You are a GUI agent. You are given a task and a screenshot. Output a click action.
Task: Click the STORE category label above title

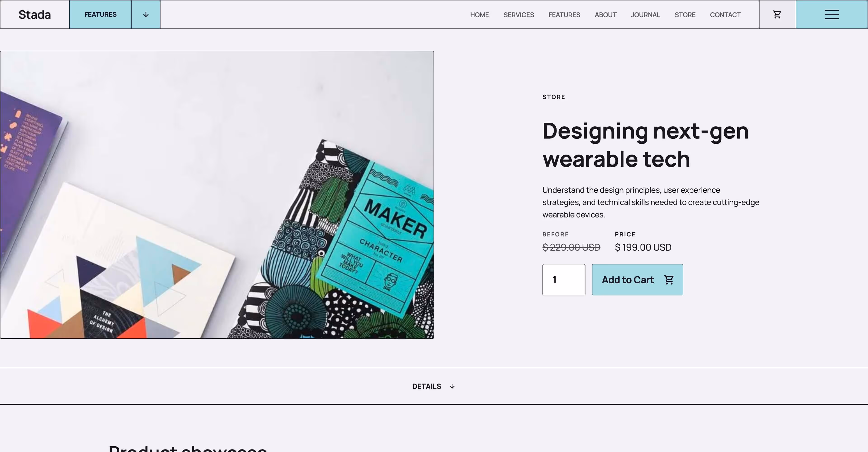554,97
